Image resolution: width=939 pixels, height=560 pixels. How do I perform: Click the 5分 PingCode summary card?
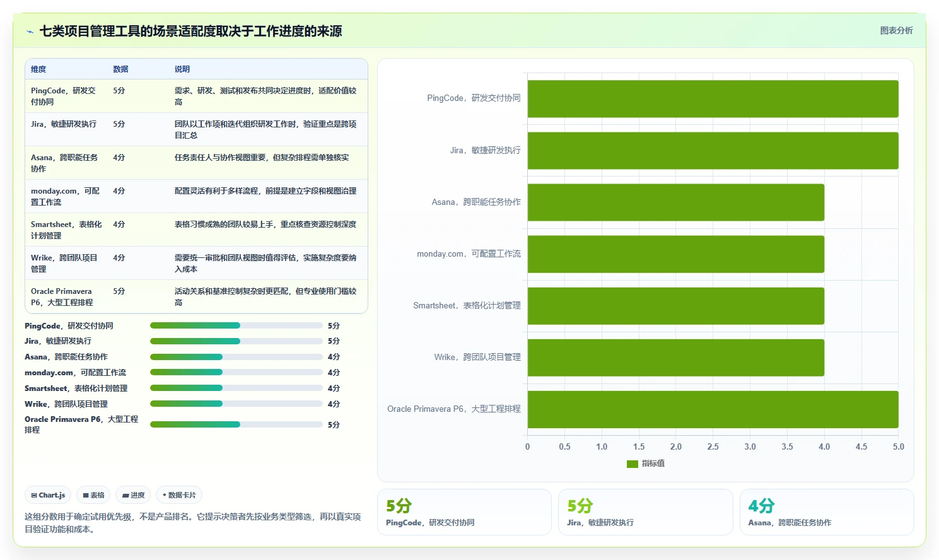click(x=464, y=512)
